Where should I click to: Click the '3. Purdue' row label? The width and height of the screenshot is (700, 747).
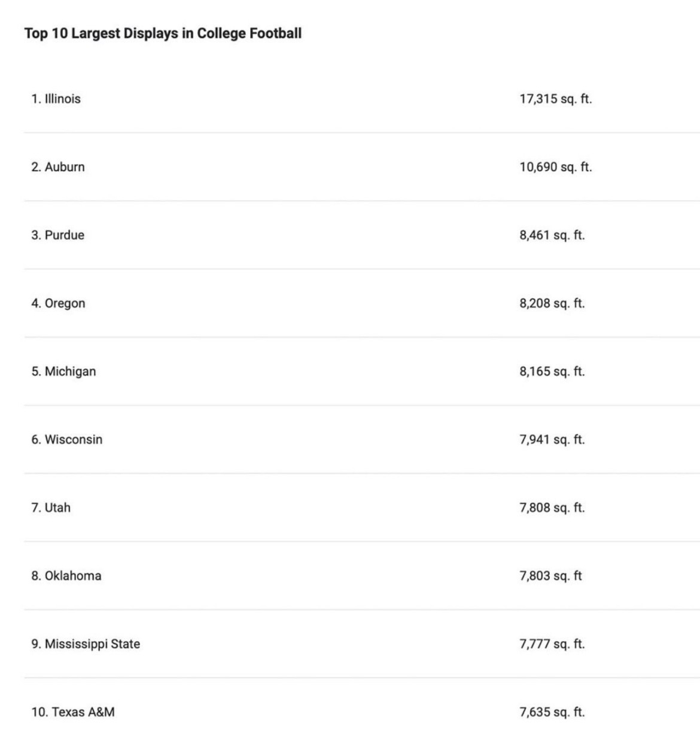tap(58, 235)
